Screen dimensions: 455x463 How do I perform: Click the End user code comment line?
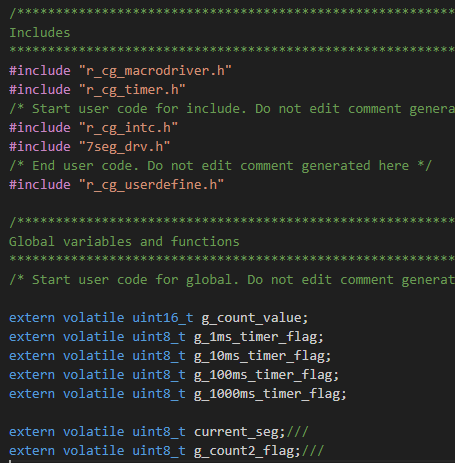tap(220, 166)
